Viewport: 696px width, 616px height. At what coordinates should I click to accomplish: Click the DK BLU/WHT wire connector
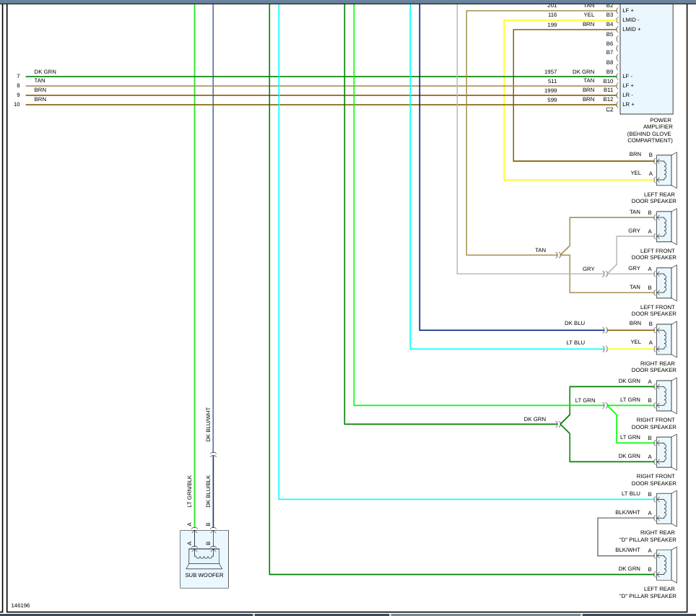[x=213, y=455]
